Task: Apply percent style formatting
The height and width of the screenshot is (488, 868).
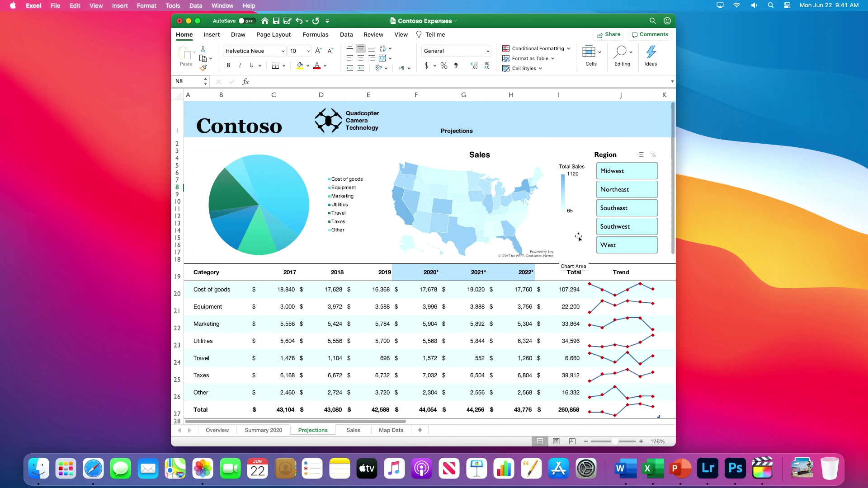Action: click(443, 66)
